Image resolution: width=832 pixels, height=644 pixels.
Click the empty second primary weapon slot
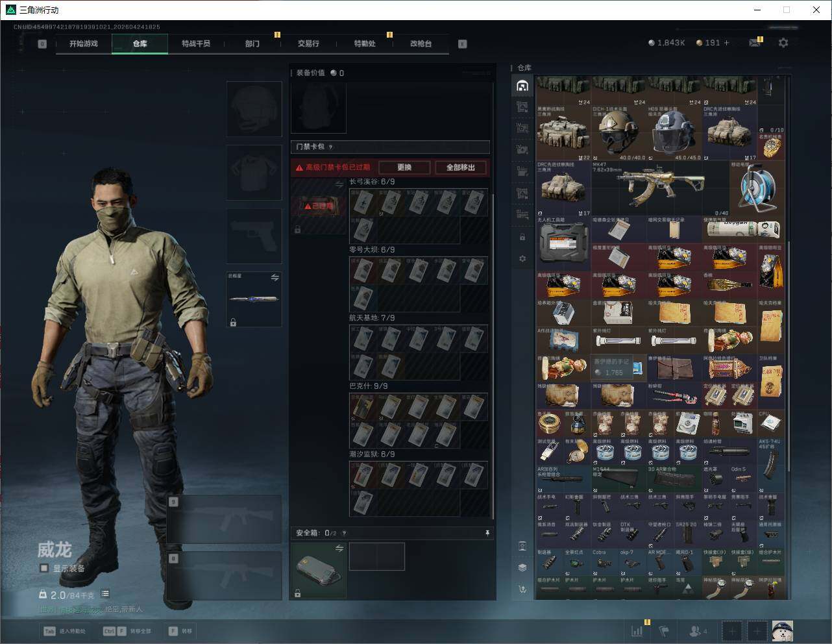point(225,575)
